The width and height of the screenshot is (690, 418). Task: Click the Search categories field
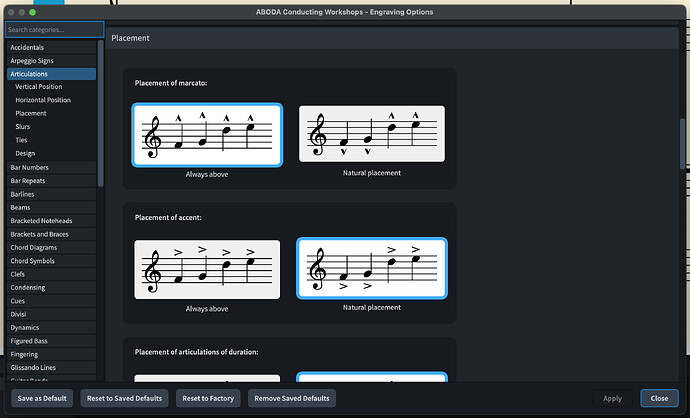click(55, 29)
